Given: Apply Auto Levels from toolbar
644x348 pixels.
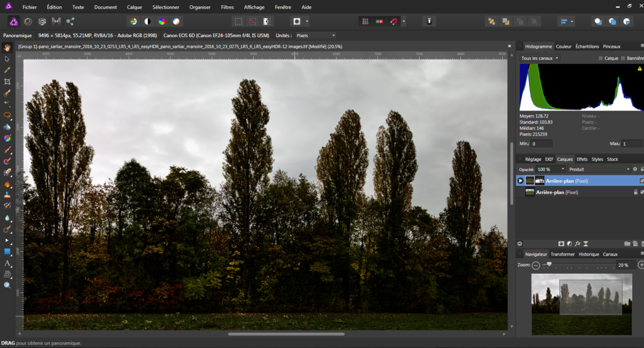Looking at the screenshot, I should 133,21.
